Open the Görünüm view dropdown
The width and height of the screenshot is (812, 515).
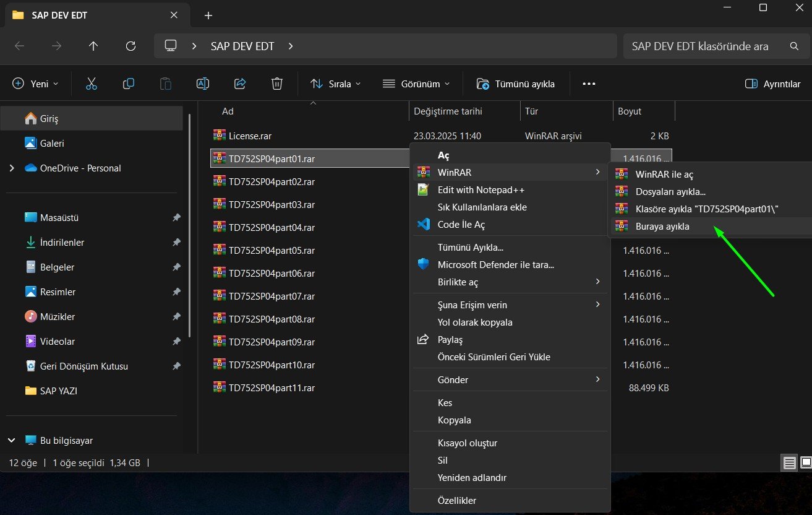(416, 84)
